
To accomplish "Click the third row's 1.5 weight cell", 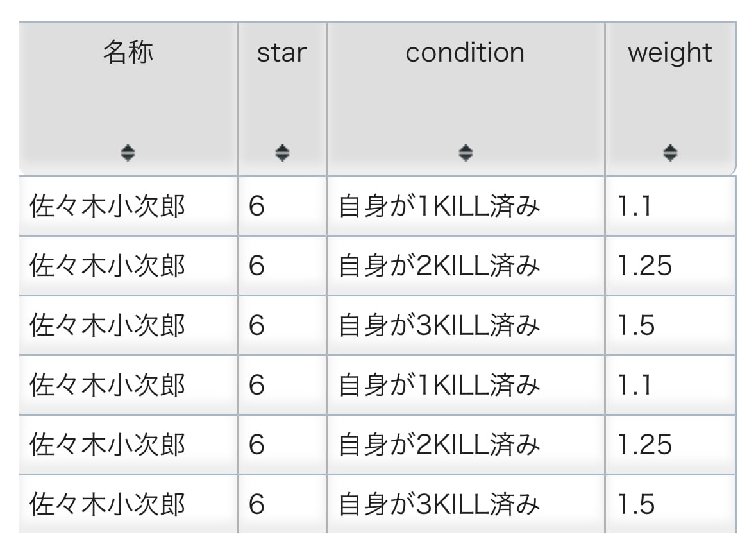I will pyautogui.click(x=637, y=325).
